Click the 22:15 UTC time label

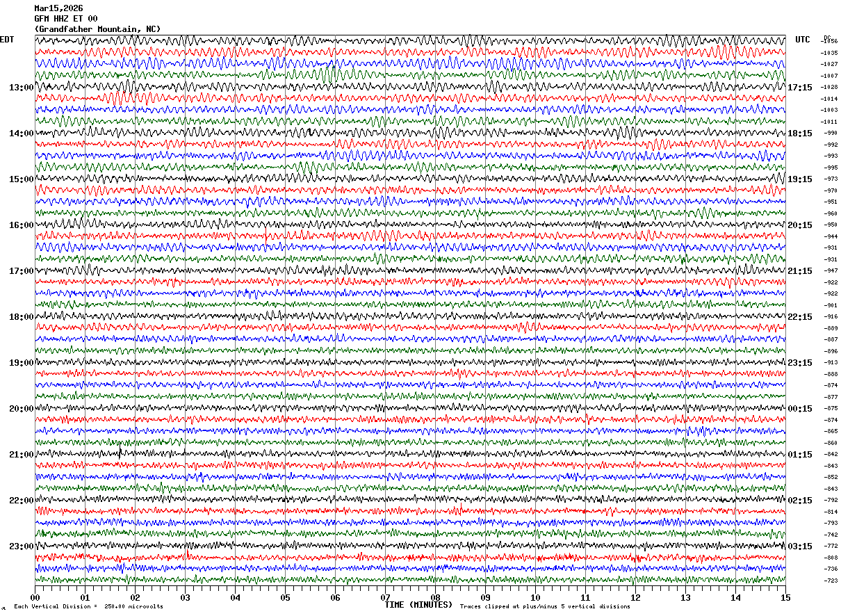pos(800,317)
